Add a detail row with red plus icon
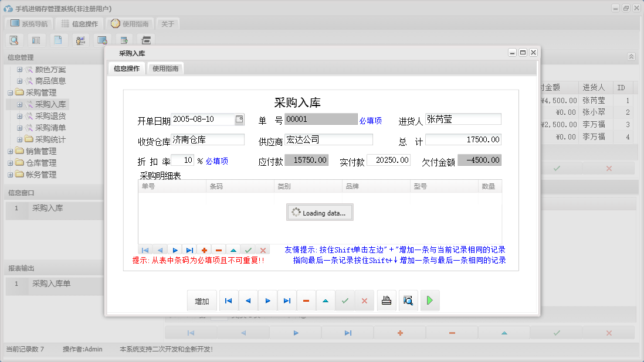 click(x=204, y=250)
